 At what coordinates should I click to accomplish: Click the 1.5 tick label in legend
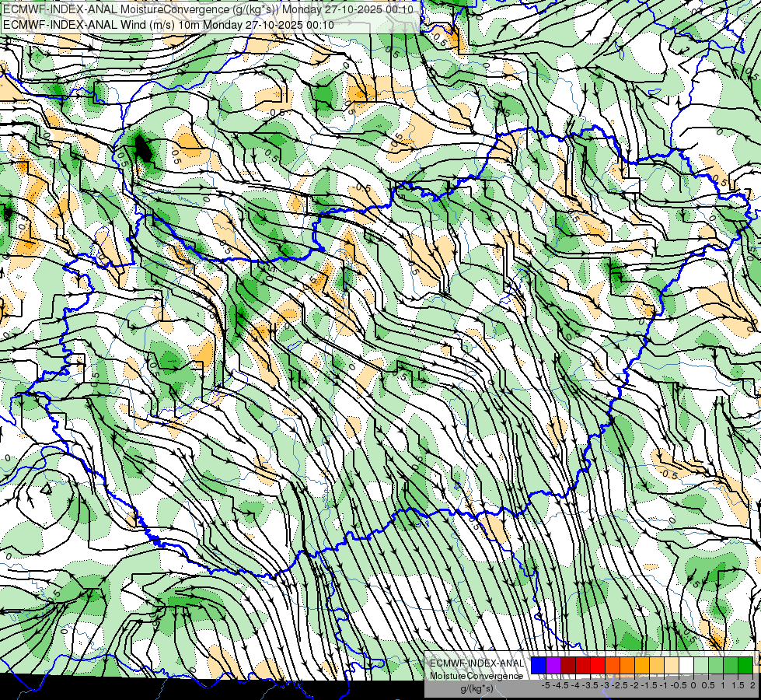click(x=738, y=685)
